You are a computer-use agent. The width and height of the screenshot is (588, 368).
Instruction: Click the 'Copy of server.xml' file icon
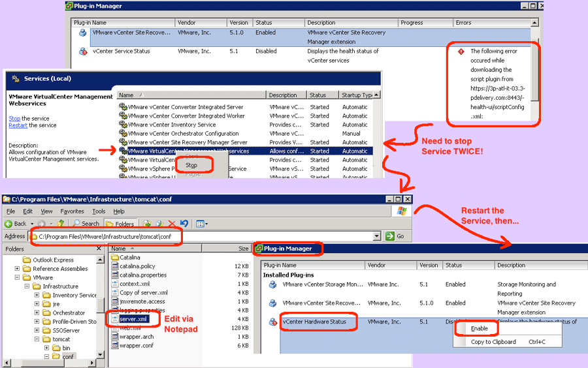[x=115, y=292]
